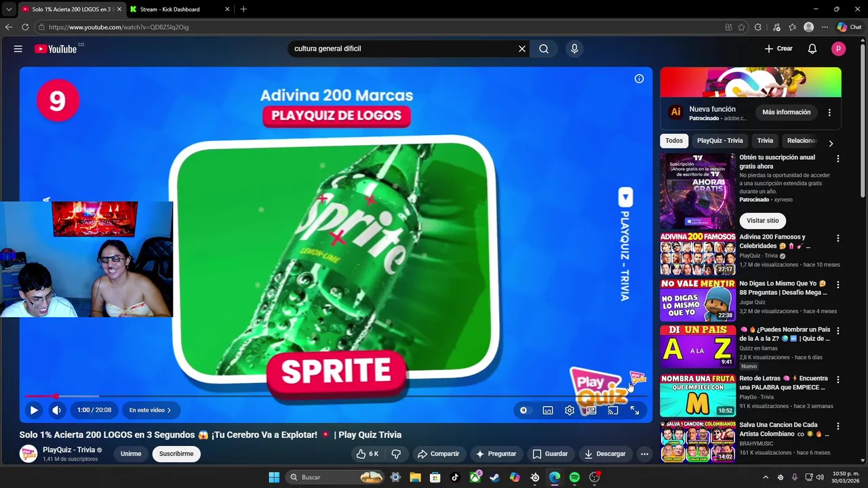
Task: Open the Adobe ad options menu
Action: (829, 113)
